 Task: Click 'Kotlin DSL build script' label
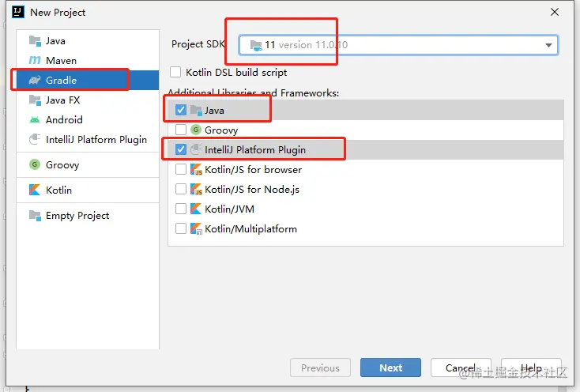pyautogui.click(x=236, y=73)
